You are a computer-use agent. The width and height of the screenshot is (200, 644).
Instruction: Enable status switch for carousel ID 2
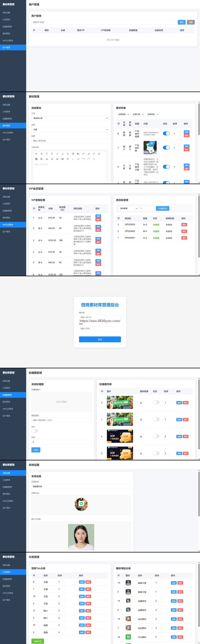click(x=156, y=453)
